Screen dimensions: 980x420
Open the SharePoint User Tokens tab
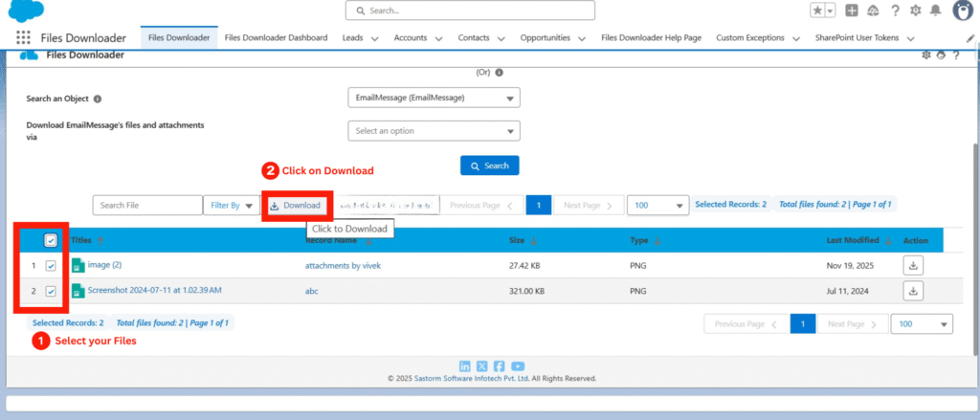click(x=857, y=37)
